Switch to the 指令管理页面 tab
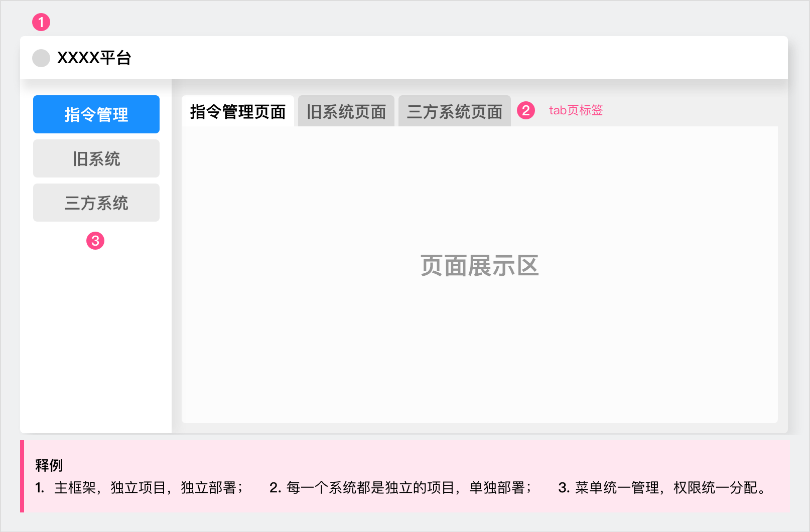810x532 pixels. point(238,111)
